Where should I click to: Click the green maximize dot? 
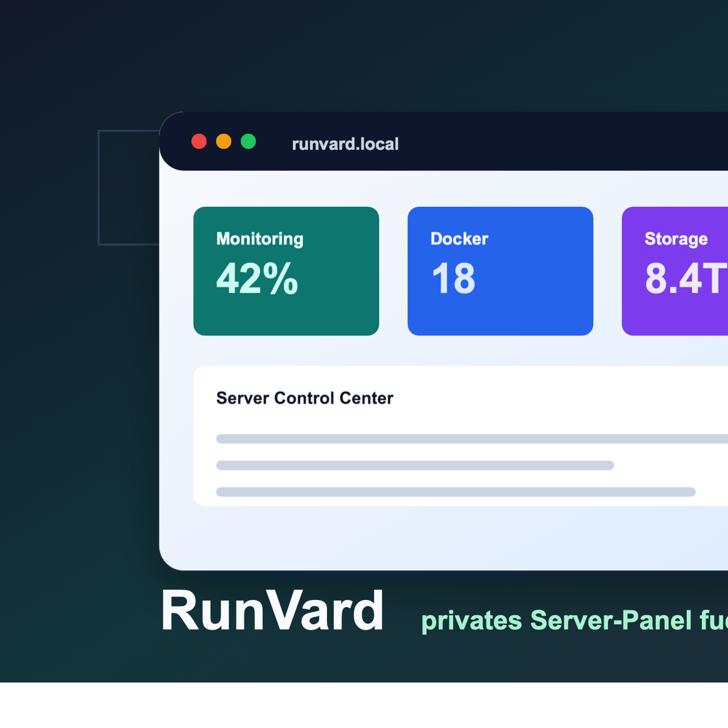(x=248, y=141)
